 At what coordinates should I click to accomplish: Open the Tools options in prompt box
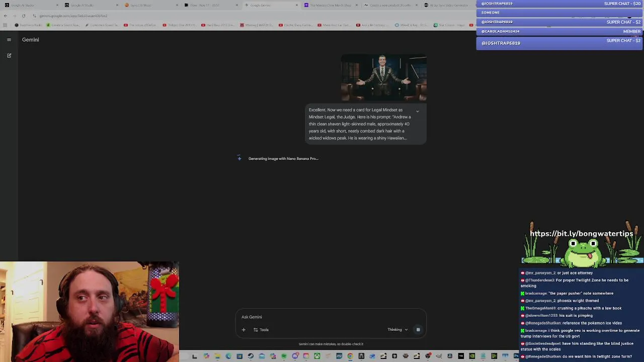coord(261,330)
